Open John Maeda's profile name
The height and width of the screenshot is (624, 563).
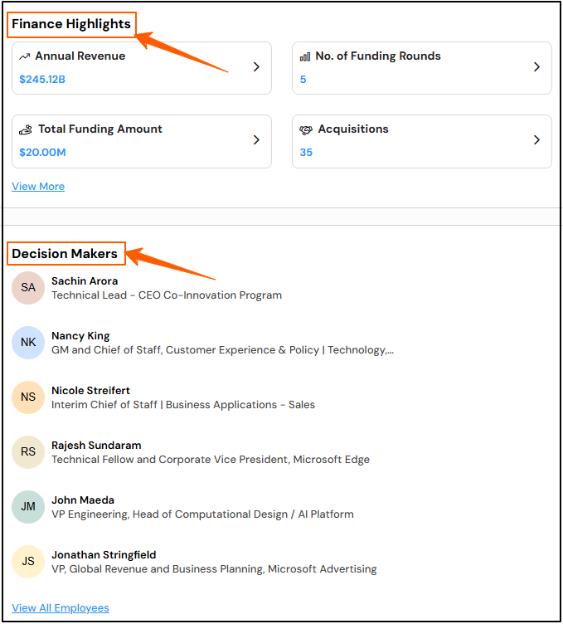tap(83, 500)
